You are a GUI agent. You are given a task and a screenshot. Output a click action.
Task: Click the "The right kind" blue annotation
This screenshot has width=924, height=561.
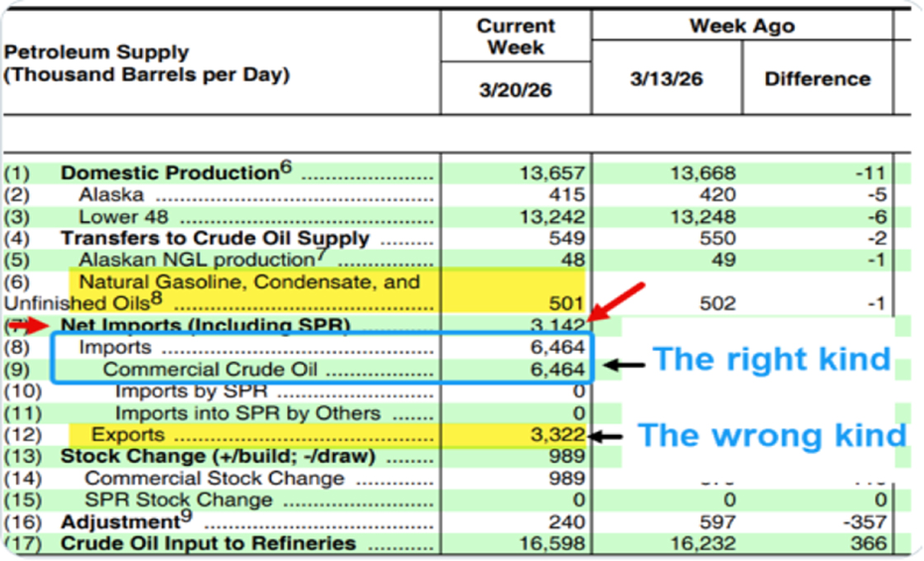(x=771, y=360)
